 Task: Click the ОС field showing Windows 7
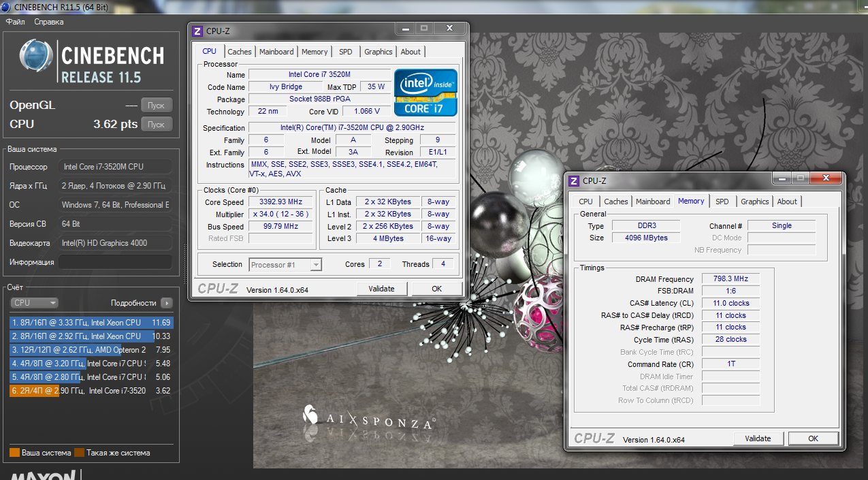point(115,205)
